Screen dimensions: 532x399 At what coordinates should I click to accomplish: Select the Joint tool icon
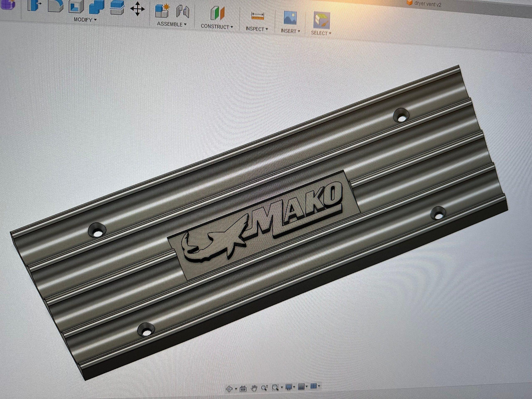click(x=183, y=12)
